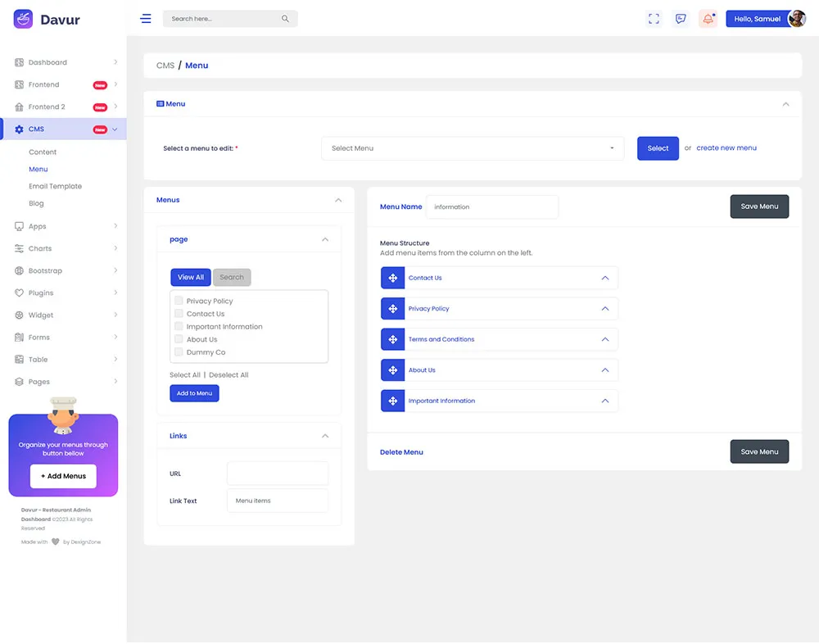Click the Charts sidebar icon
The image size is (819, 644).
pyautogui.click(x=20, y=249)
